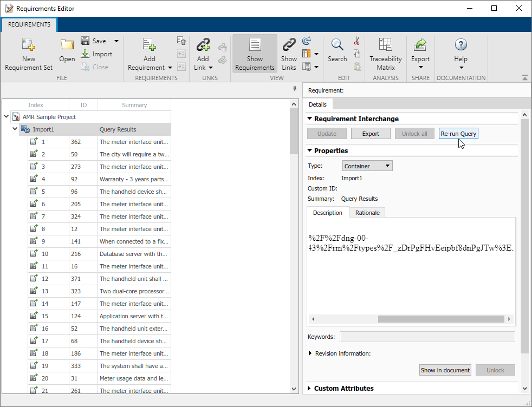Click left arrow of description scrollbar

(313, 319)
